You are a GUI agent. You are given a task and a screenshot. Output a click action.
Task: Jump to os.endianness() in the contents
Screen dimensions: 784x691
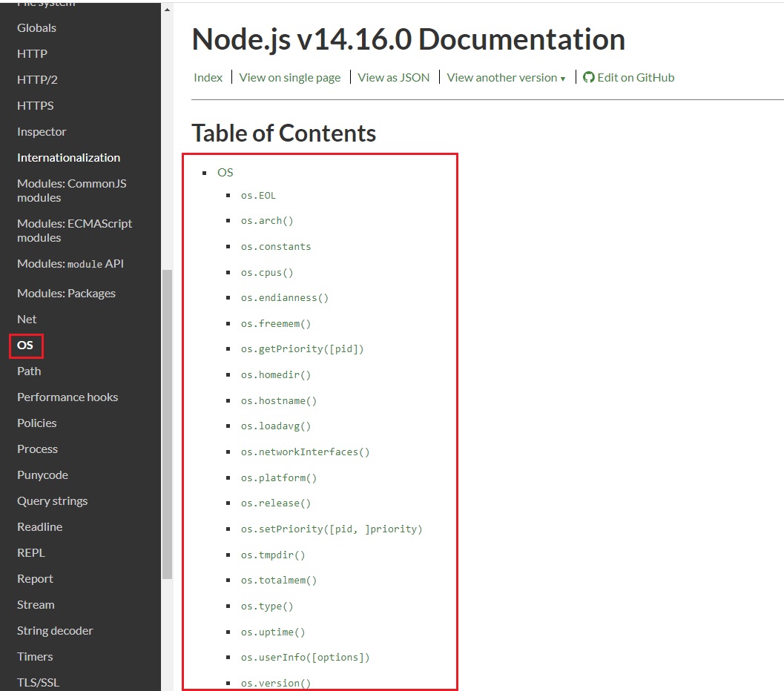tap(285, 298)
